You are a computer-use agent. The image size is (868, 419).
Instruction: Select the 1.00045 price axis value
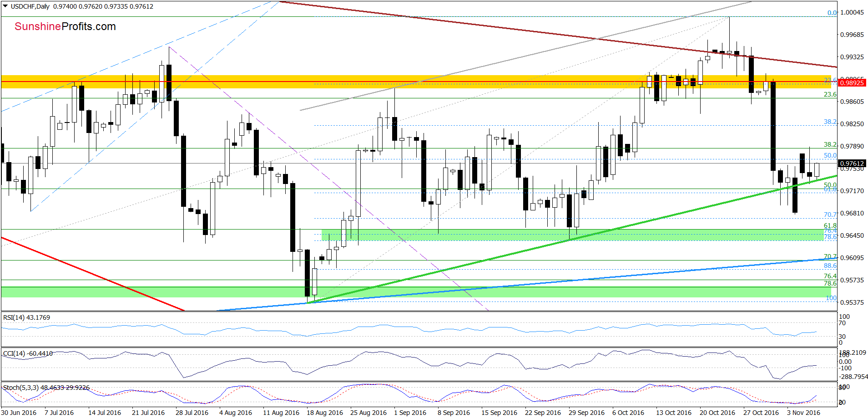[x=852, y=12]
